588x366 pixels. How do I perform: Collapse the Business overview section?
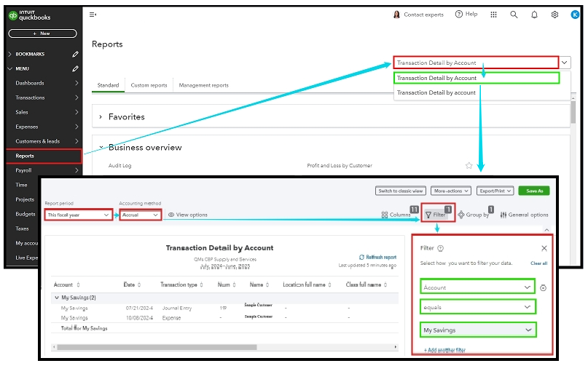coord(101,147)
